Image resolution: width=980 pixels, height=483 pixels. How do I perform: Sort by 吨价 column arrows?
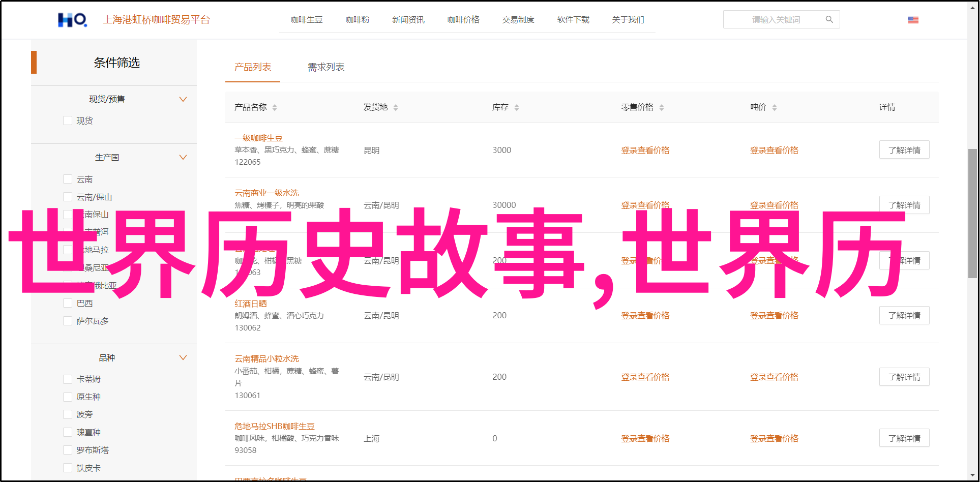pos(775,107)
